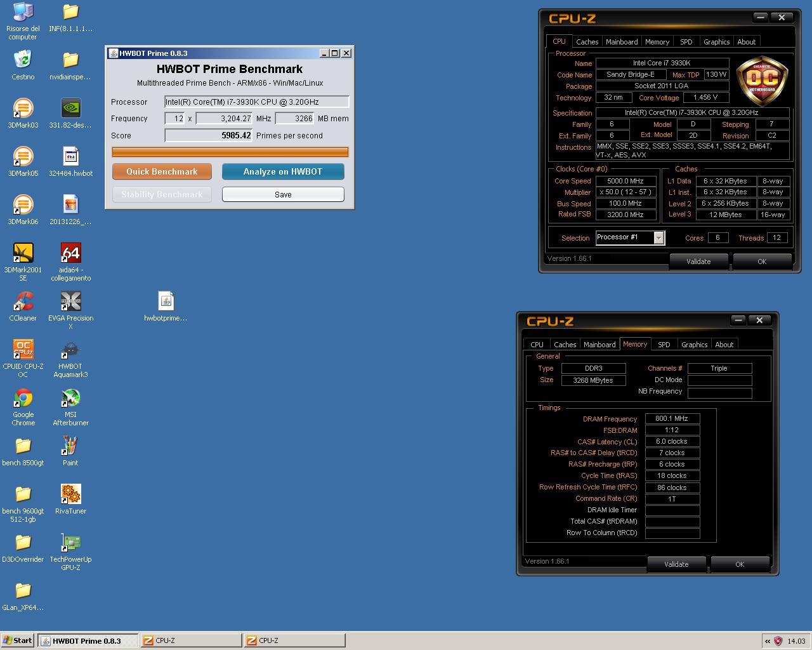Click the Gigabyte OC motherboard logo

click(762, 81)
